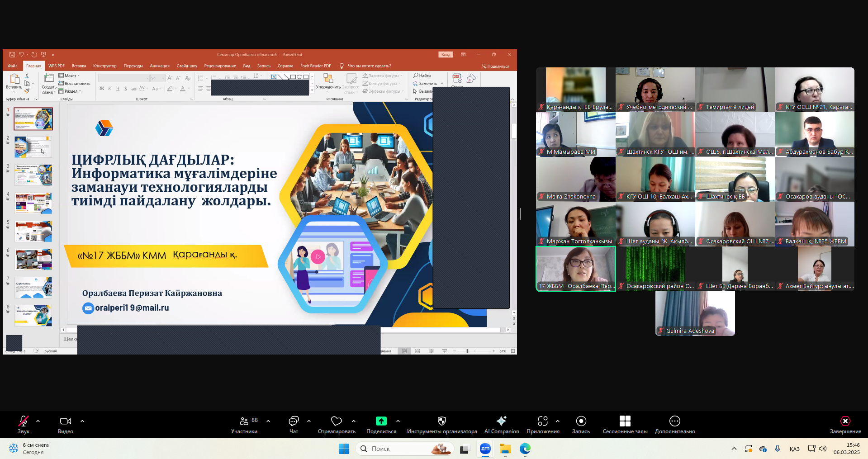Expand audio options arrow beside Звук

coord(38,421)
